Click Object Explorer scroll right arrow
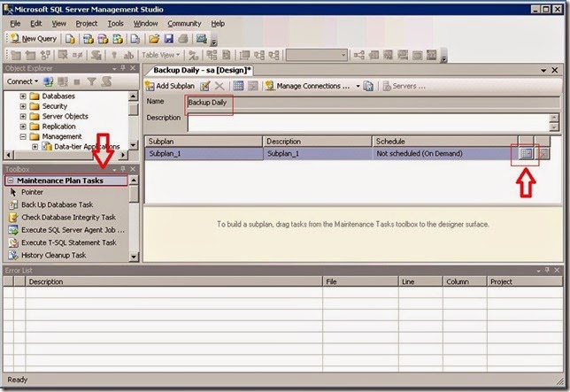570x392 pixels. click(124, 155)
